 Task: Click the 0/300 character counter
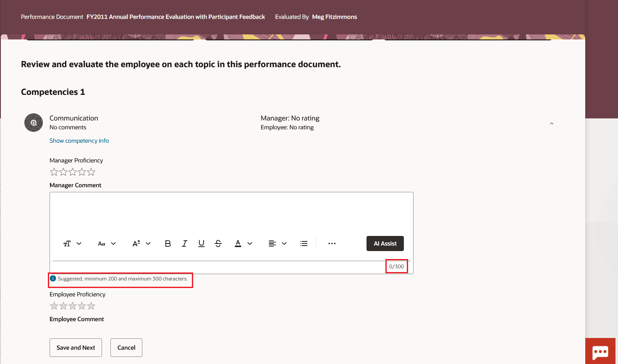396,266
